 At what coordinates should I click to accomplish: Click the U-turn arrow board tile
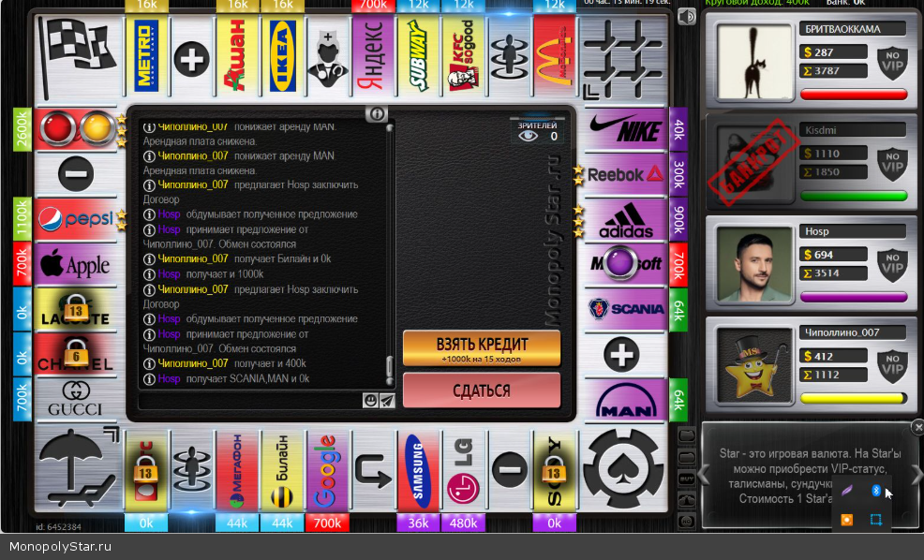(x=373, y=470)
